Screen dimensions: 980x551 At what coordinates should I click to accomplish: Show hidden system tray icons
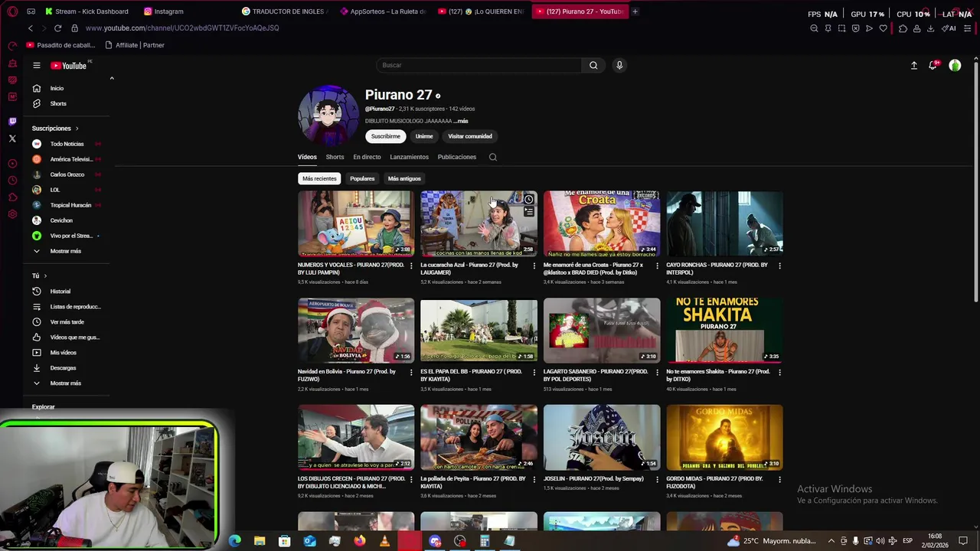click(831, 541)
